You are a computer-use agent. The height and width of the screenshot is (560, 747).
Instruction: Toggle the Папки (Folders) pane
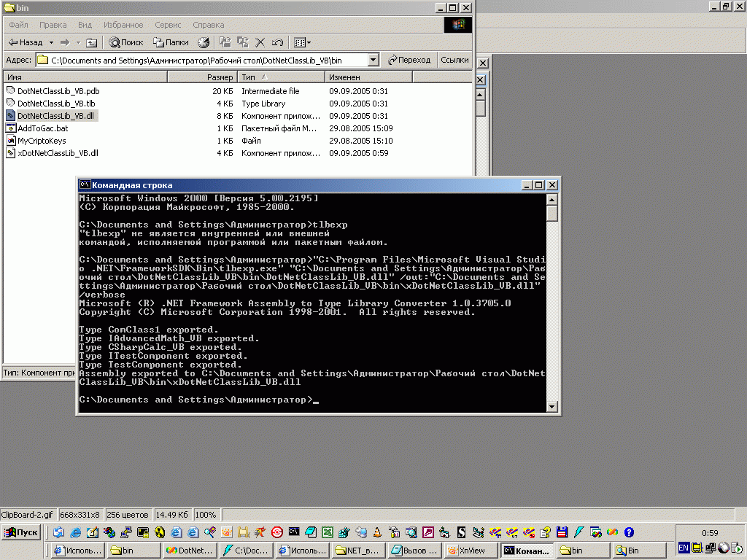171,42
